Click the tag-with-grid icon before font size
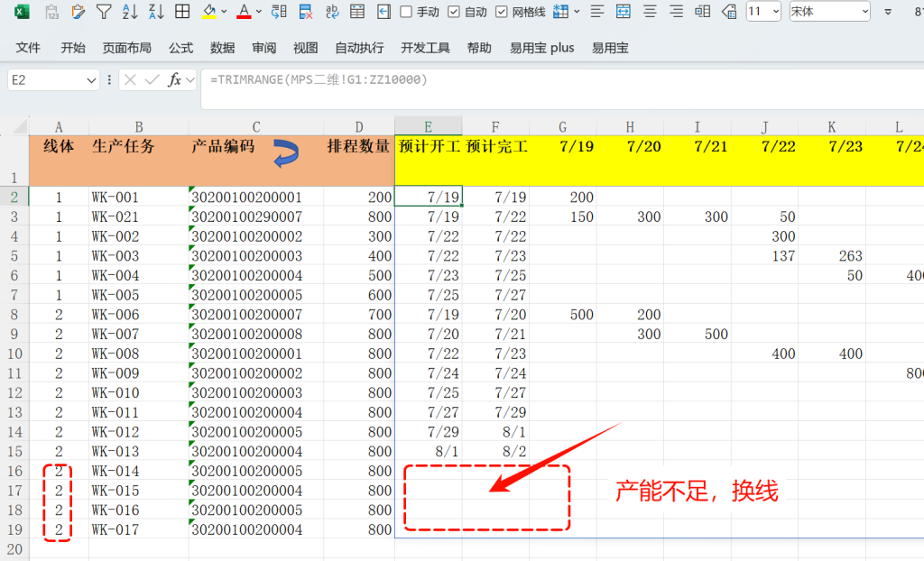The width and height of the screenshot is (924, 561). point(729,11)
